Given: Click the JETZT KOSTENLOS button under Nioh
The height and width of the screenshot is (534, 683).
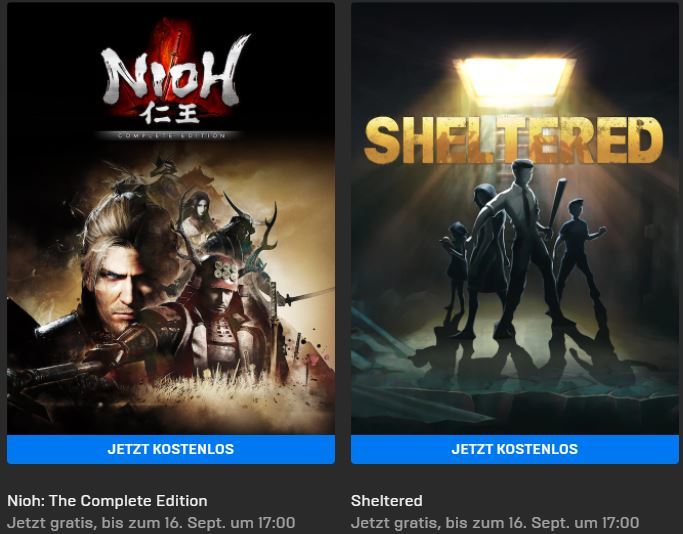Looking at the screenshot, I should pyautogui.click(x=171, y=449).
